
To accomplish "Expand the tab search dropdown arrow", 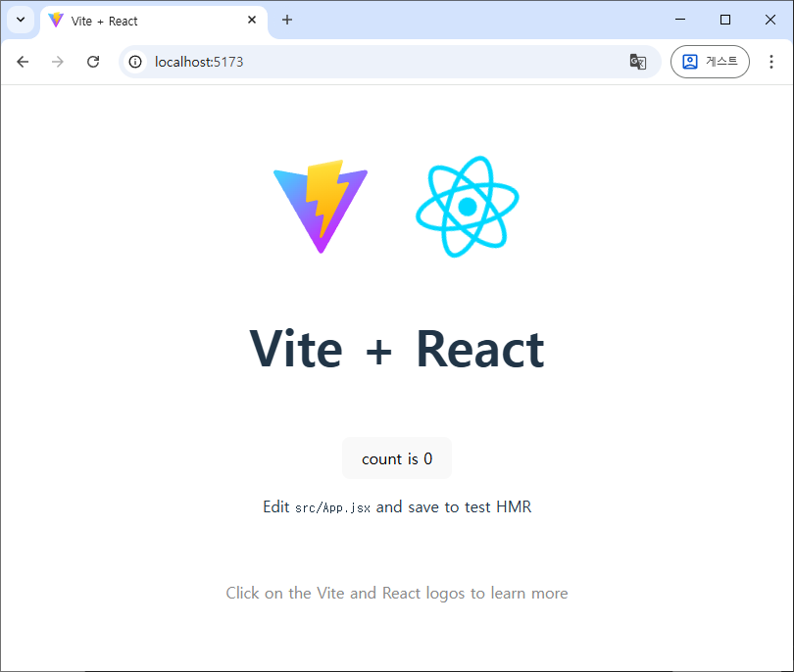I will (20, 20).
